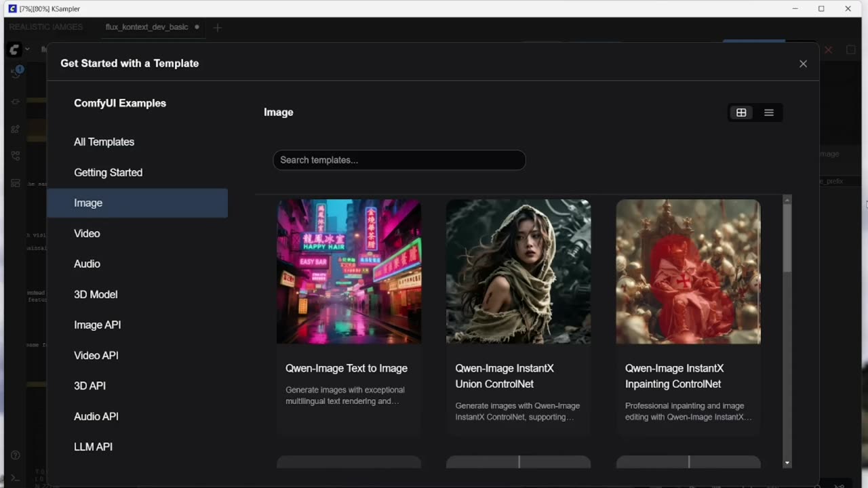
Task: Select the Getting Started category
Action: pos(137,172)
